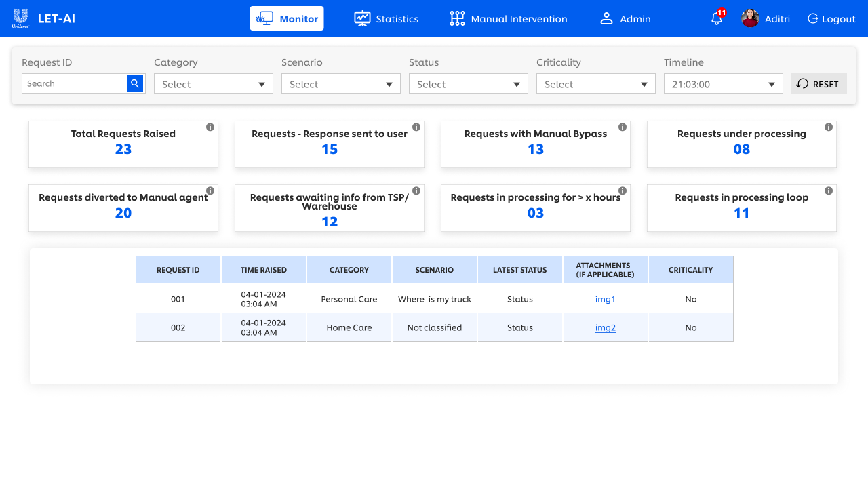Open the Timeline dropdown showing 21:03:00
This screenshot has height=478, width=868.
coord(723,84)
